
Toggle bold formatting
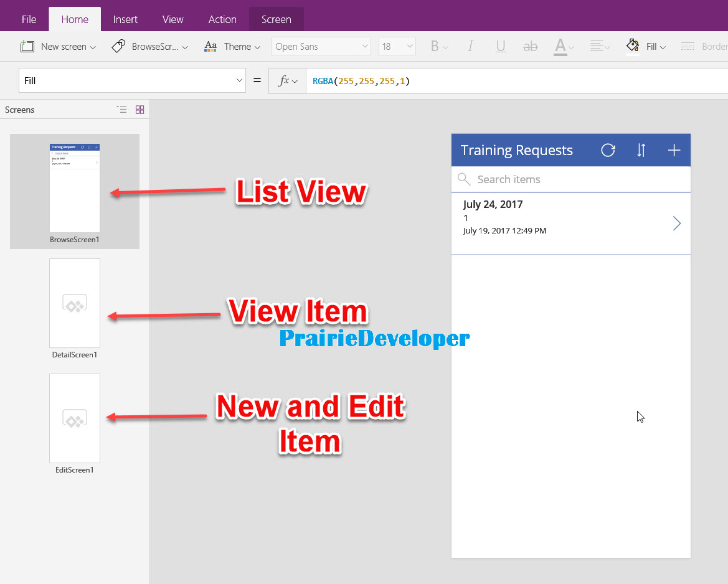[x=435, y=47]
